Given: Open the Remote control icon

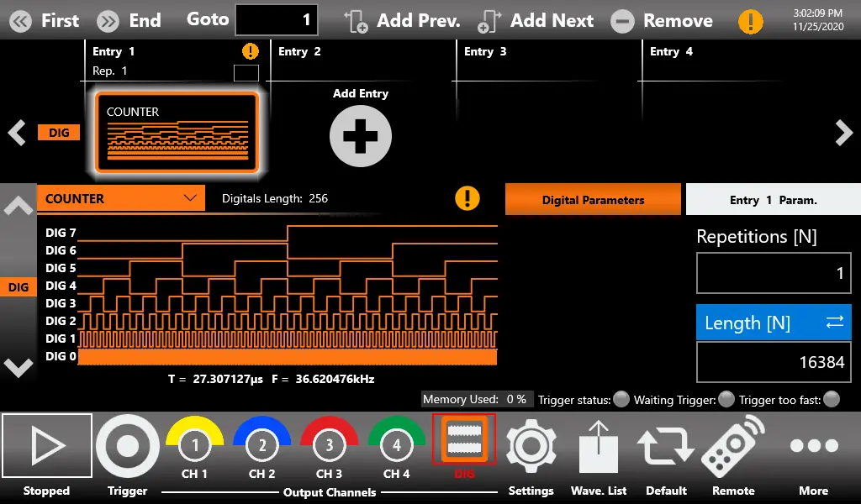Looking at the screenshot, I should tap(732, 445).
